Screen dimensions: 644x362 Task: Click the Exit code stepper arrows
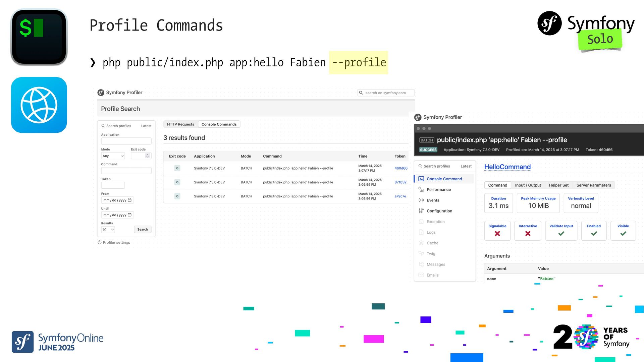click(x=147, y=156)
